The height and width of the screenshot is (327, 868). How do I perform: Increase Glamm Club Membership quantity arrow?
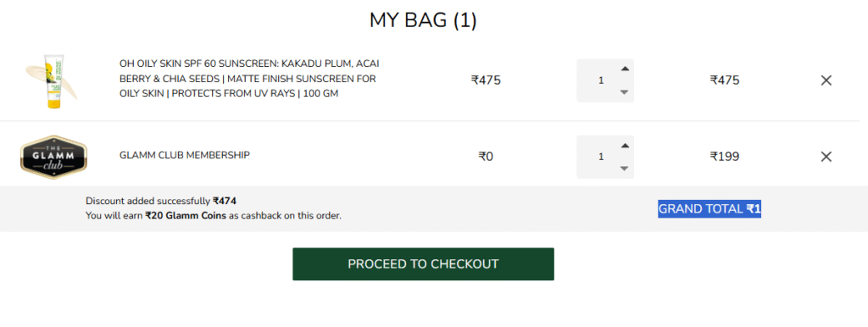625,146
